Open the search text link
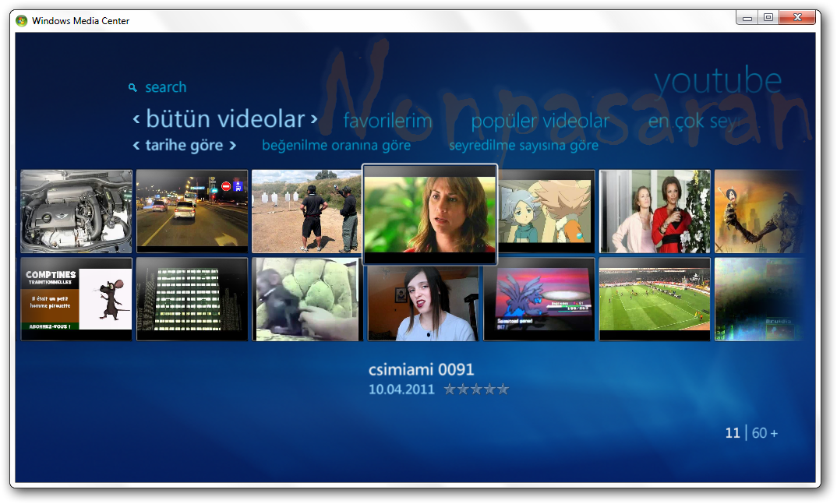 pos(166,87)
